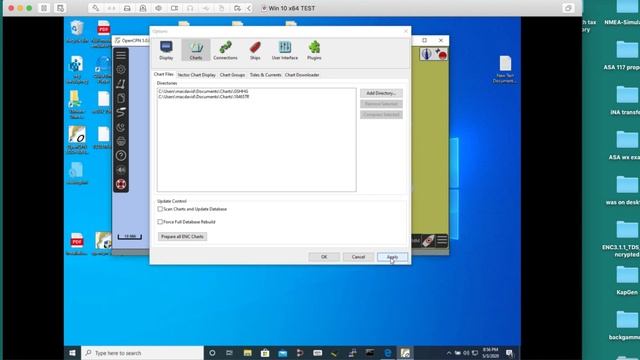Click the Type here to search box
Image resolution: width=640 pixels, height=360 pixels.
[142, 353]
